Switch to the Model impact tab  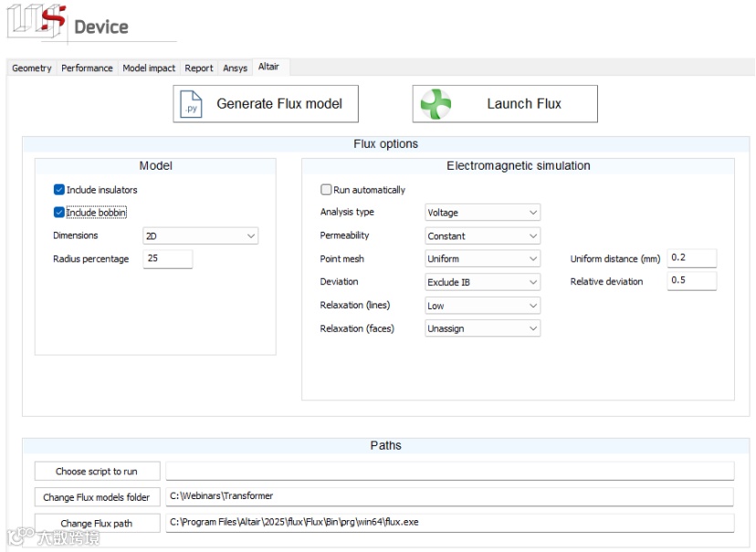click(x=149, y=68)
